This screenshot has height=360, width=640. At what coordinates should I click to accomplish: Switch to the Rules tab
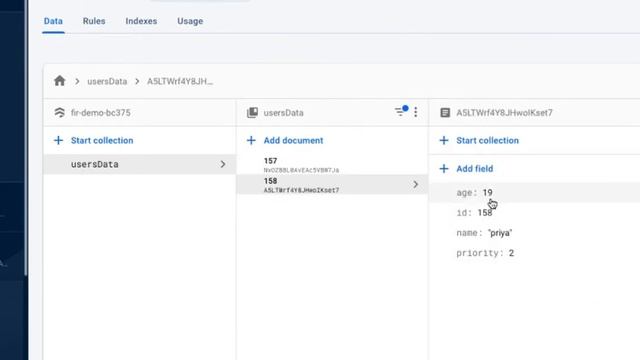(x=94, y=21)
